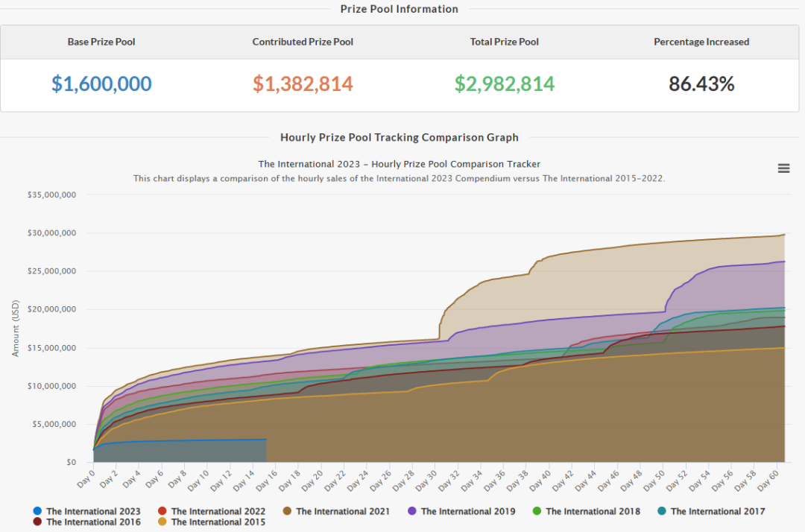Click the $35,000,000 y-axis label
Image resolution: width=805 pixels, height=532 pixels.
(52, 195)
